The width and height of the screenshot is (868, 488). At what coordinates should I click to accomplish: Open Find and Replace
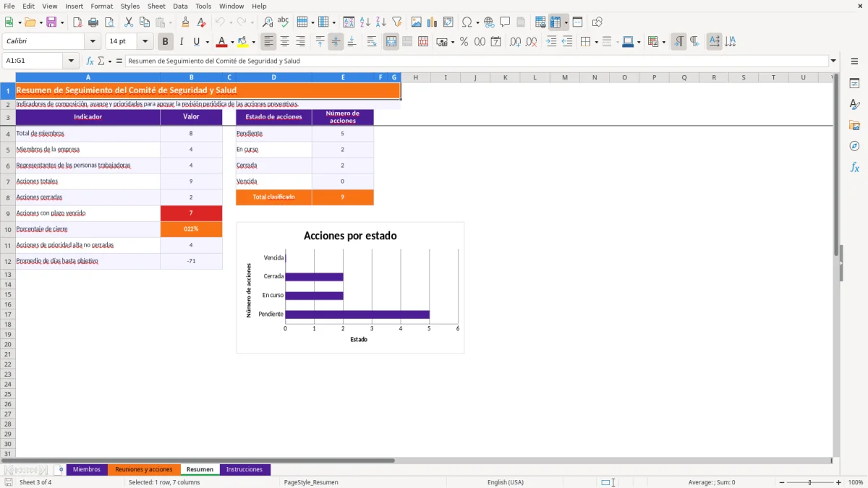point(268,22)
